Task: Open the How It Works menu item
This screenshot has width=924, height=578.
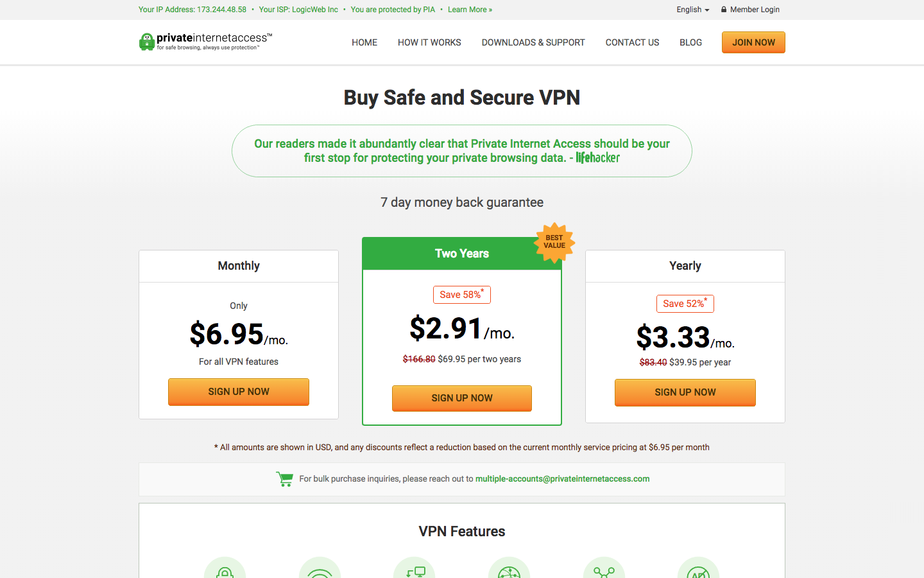Action: pos(429,42)
